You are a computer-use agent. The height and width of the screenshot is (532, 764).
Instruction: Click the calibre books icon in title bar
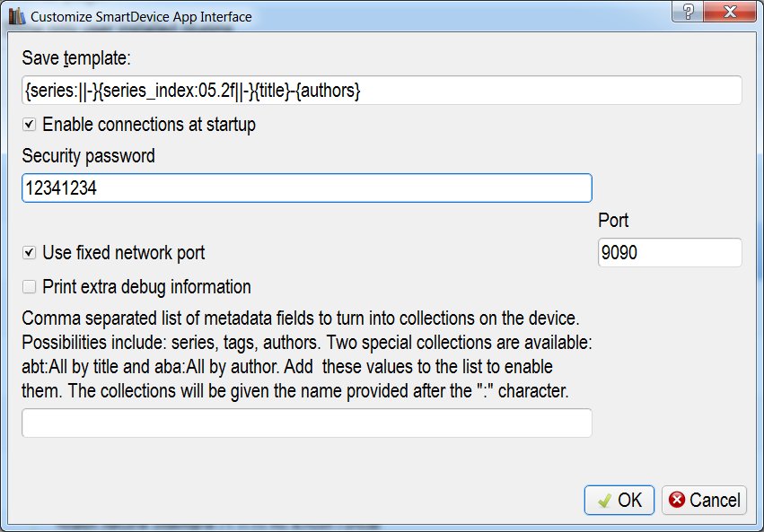click(x=14, y=16)
